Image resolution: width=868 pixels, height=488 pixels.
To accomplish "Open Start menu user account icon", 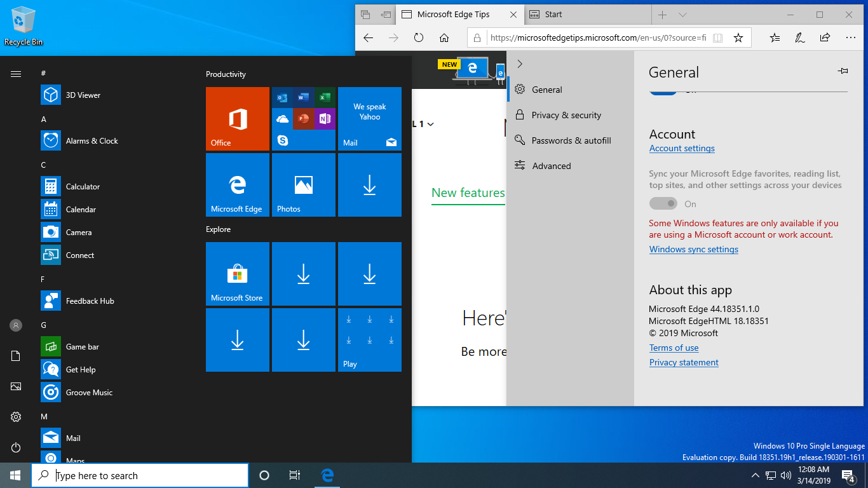I will click(x=16, y=325).
